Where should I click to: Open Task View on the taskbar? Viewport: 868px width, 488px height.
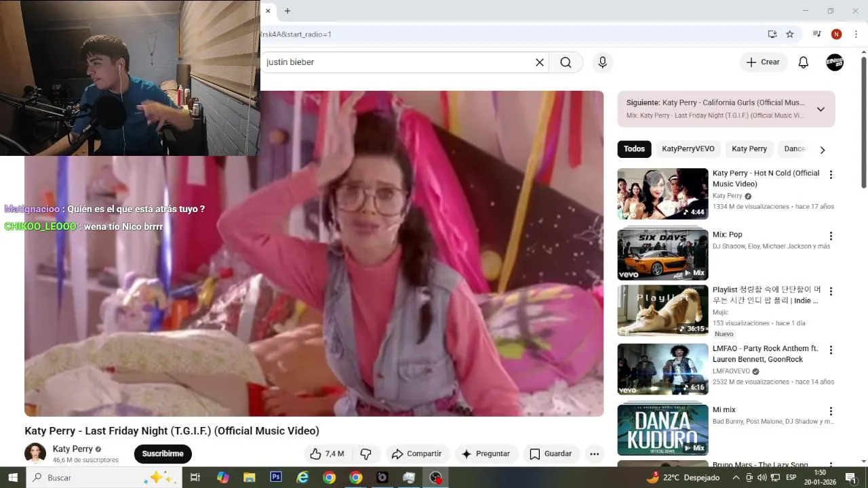tap(195, 478)
